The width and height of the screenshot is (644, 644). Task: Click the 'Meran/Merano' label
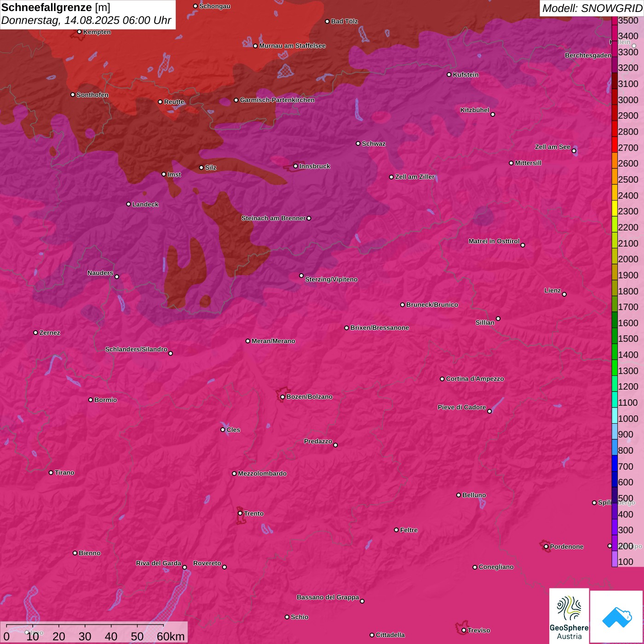click(x=273, y=341)
